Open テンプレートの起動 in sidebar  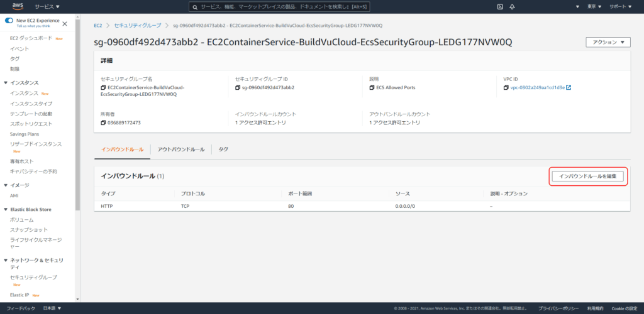pos(31,114)
